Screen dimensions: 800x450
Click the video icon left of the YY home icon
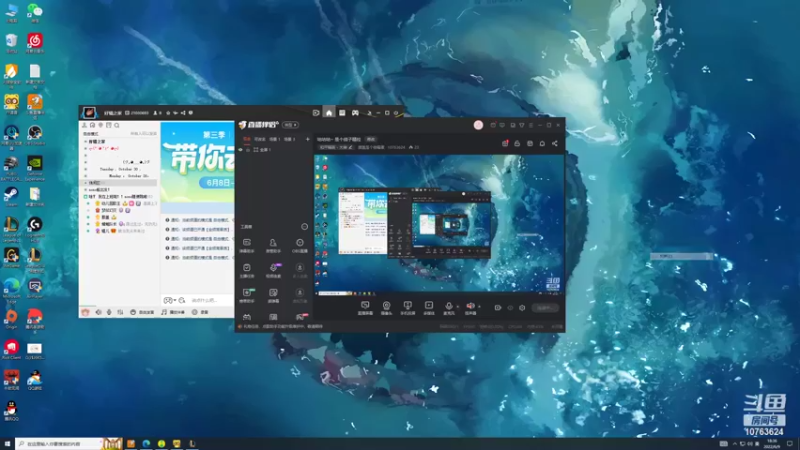[x=316, y=113]
